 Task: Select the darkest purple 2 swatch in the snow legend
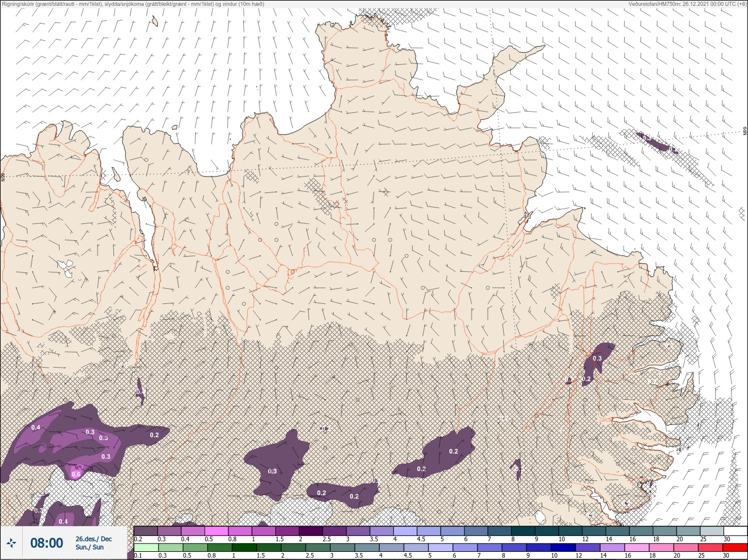(x=311, y=531)
